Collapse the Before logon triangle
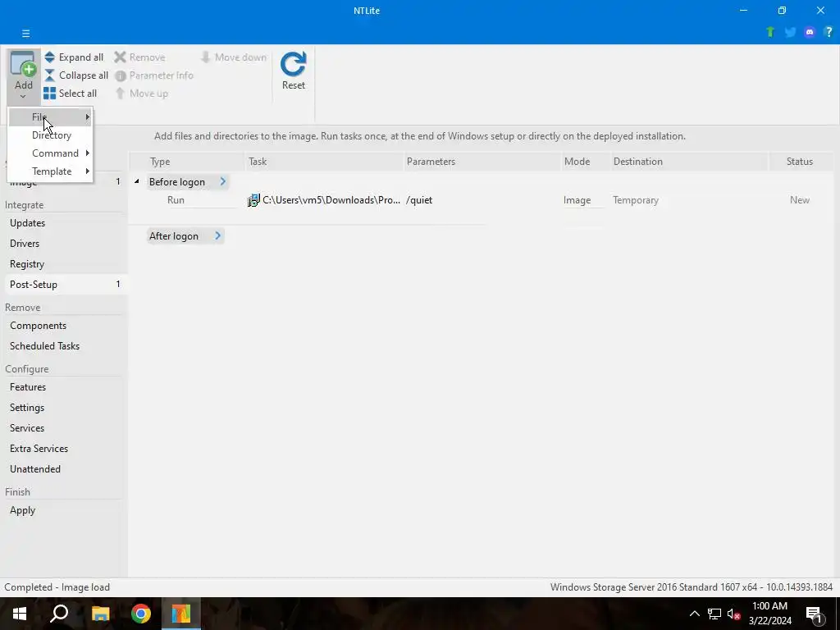The width and height of the screenshot is (840, 630). pos(137,182)
